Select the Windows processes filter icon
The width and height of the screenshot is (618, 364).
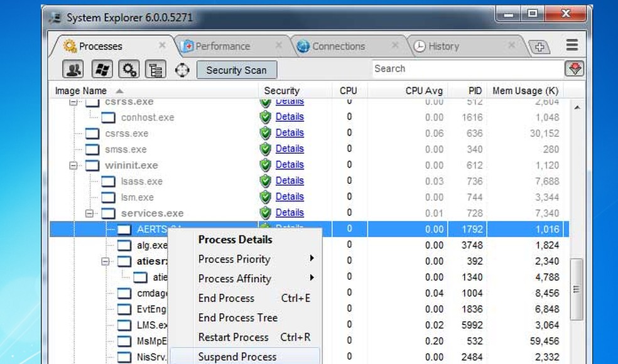(102, 69)
